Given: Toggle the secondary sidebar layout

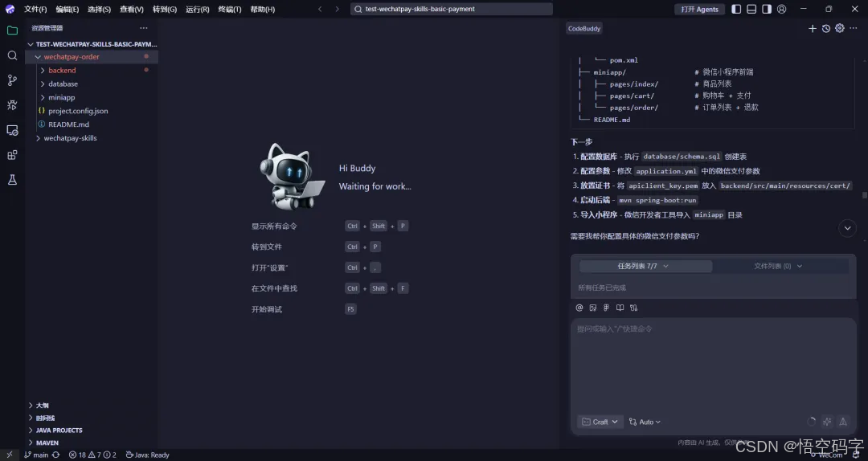Looking at the screenshot, I should [x=767, y=9].
